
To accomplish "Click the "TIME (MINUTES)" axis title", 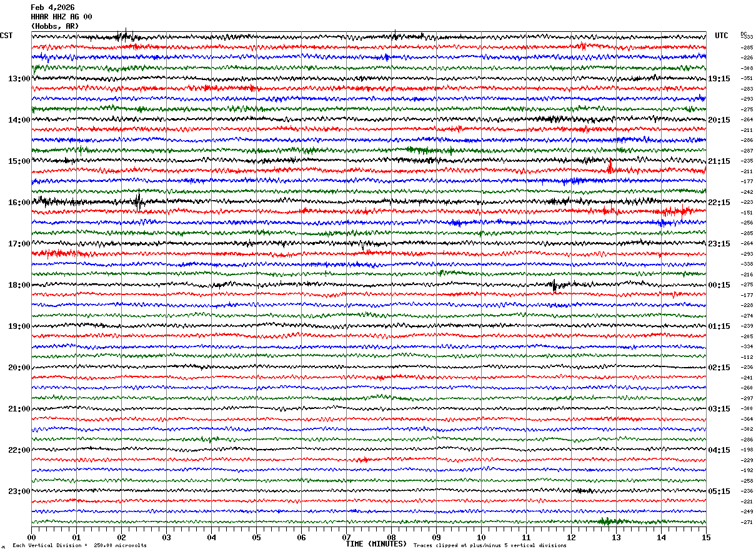I will tap(376, 544).
